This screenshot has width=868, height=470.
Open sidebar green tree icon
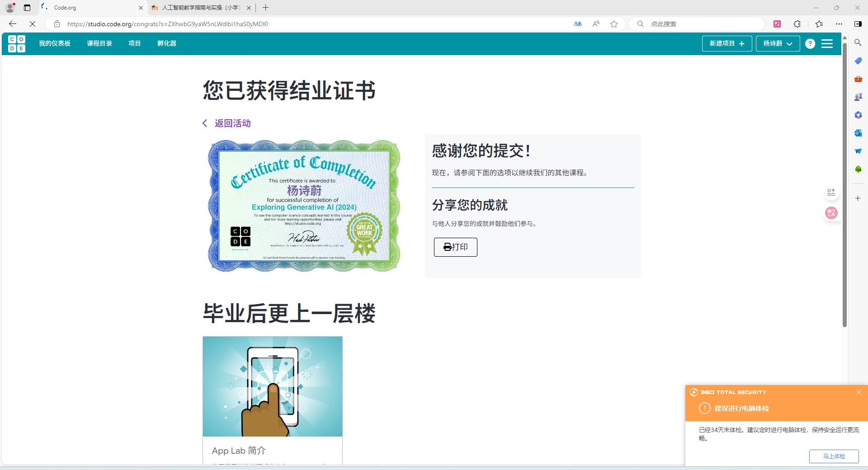point(858,169)
